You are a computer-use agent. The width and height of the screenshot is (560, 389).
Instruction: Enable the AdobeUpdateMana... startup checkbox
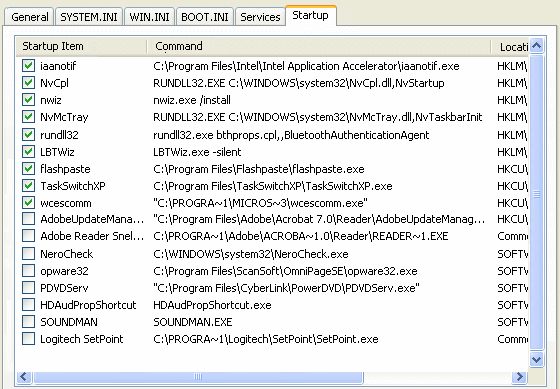[x=28, y=219]
